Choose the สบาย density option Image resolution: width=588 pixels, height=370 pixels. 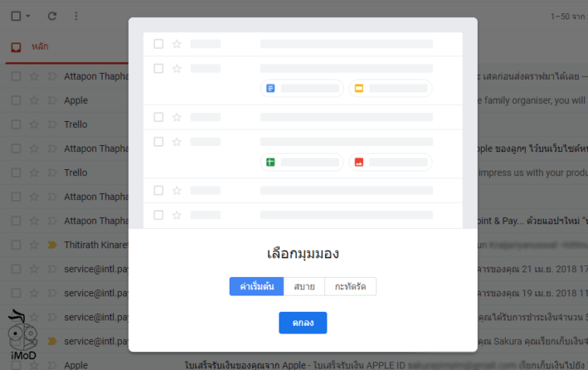(304, 286)
